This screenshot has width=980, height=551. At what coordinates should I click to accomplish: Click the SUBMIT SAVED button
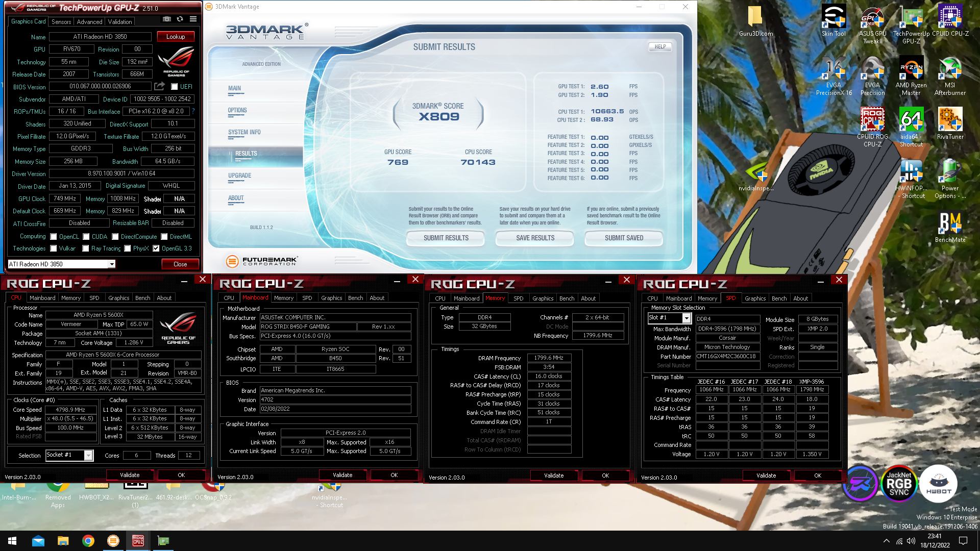pos(624,238)
